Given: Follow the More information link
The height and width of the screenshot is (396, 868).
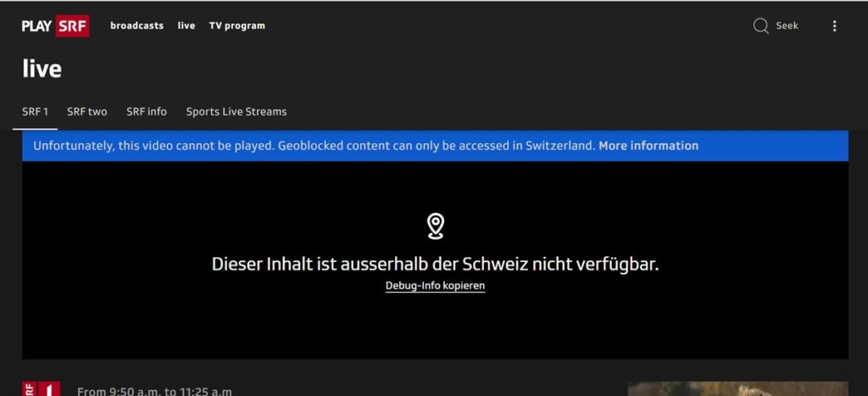Looking at the screenshot, I should pyautogui.click(x=648, y=146).
